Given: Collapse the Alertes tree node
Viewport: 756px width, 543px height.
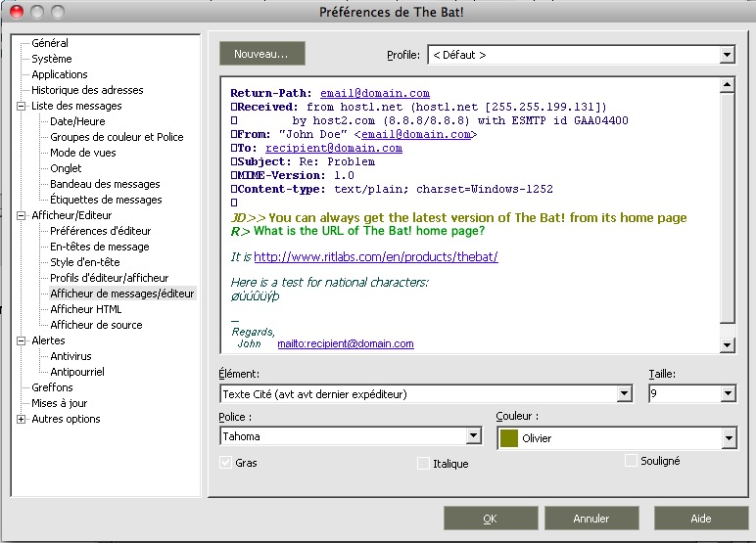Looking at the screenshot, I should [x=22, y=340].
